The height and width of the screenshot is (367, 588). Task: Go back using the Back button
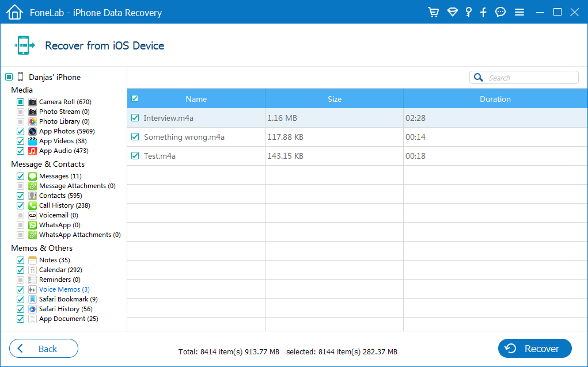click(44, 349)
